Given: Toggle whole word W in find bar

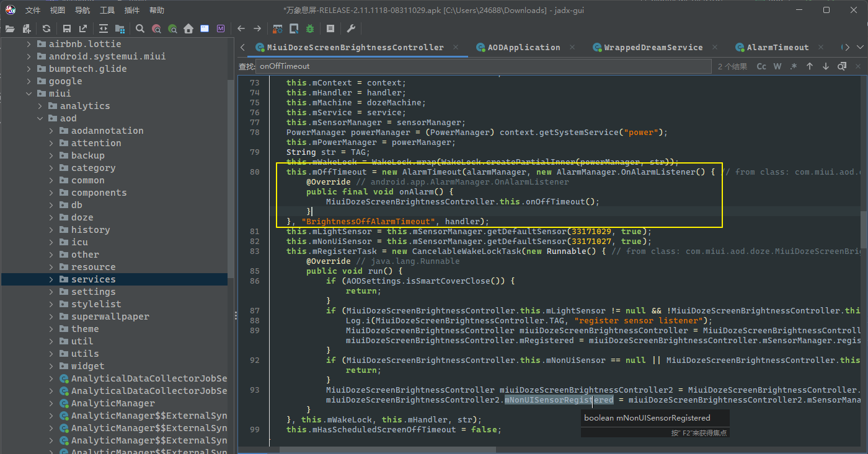Looking at the screenshot, I should pos(777,66).
